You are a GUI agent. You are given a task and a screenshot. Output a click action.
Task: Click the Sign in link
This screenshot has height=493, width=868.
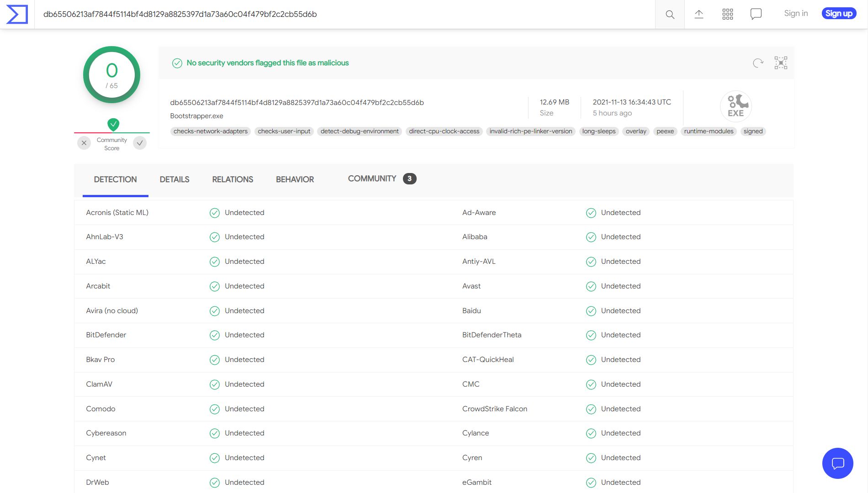tap(796, 13)
